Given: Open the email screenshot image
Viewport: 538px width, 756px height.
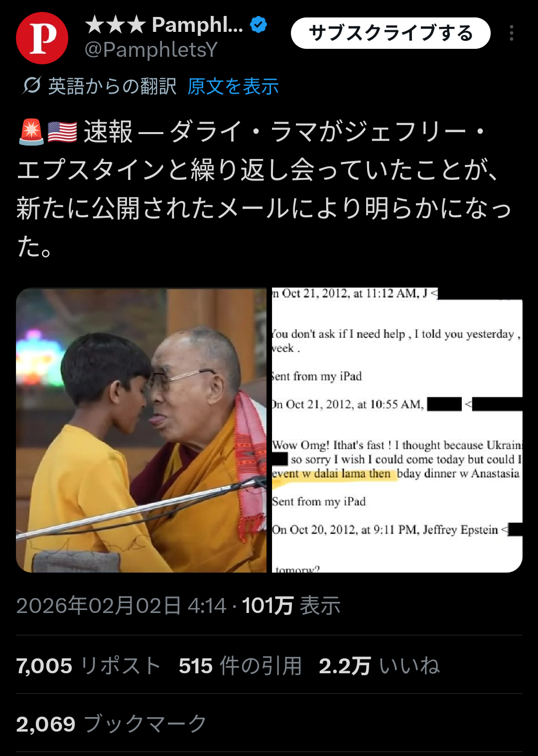Looking at the screenshot, I should pyautogui.click(x=397, y=430).
